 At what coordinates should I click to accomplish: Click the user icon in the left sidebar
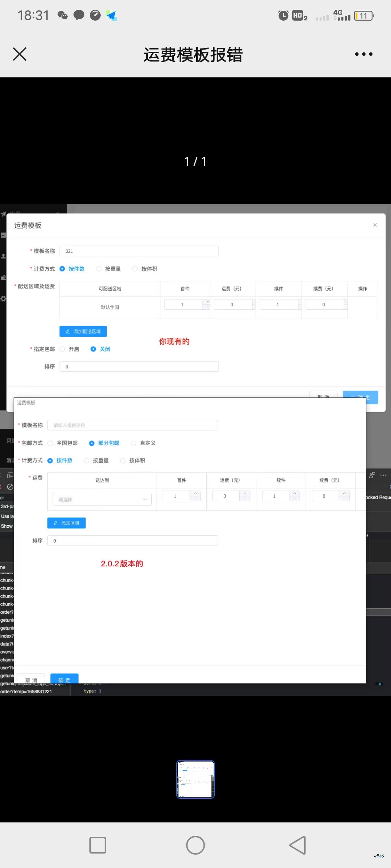3,256
